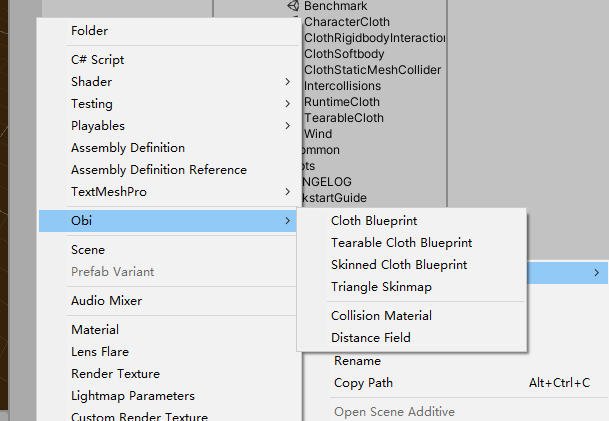
Task: Select ClothStaticMeshCollider scene file
Action: coord(372,70)
